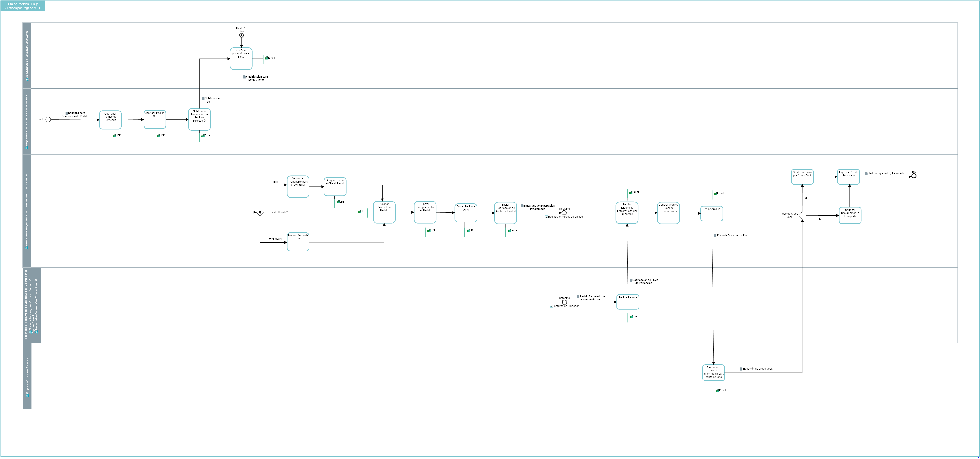Select the 'Enviar Archivo' task box

[712, 213]
